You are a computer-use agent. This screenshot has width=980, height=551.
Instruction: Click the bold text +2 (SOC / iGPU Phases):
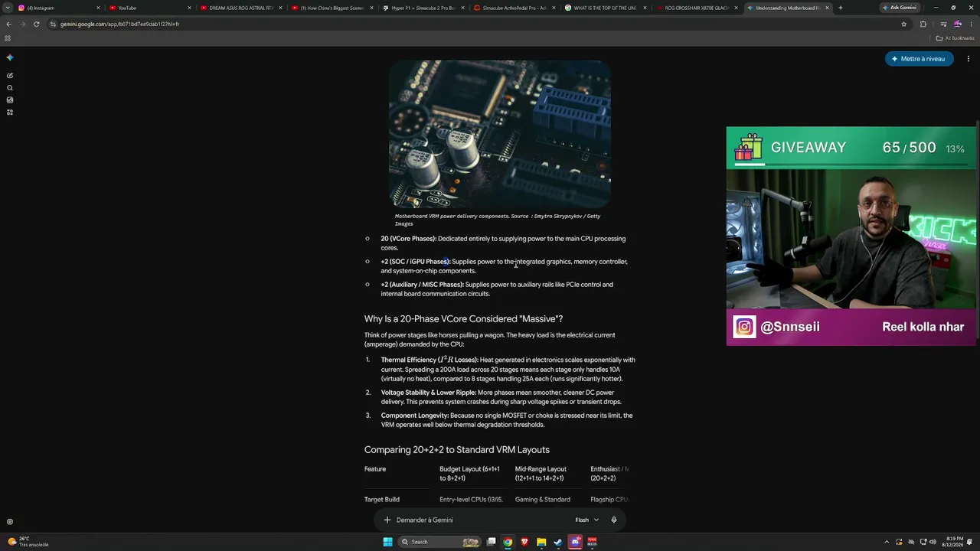point(416,262)
